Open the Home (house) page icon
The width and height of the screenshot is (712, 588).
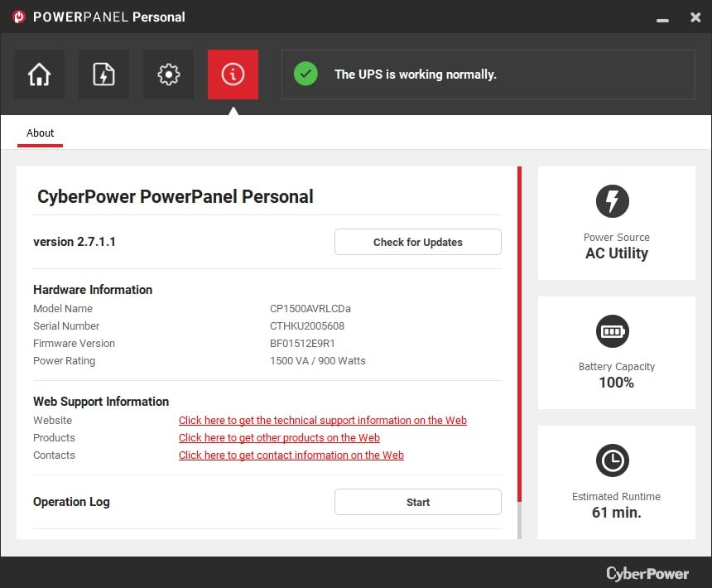[40, 75]
